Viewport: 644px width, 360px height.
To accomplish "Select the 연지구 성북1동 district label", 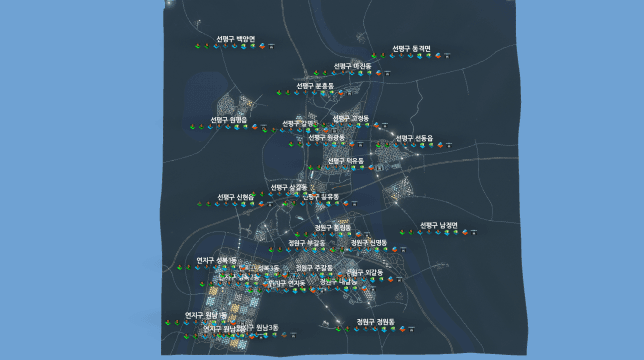I will [x=216, y=260].
